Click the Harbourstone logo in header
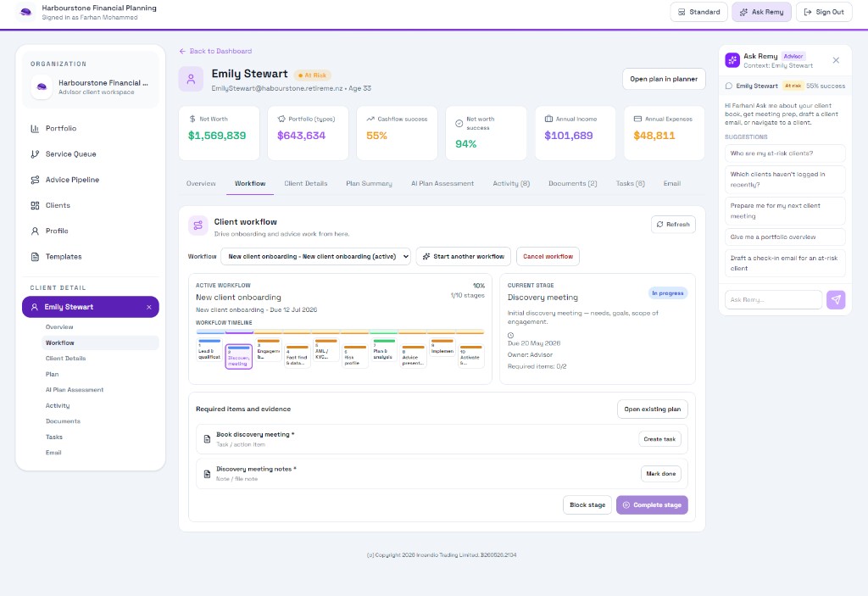 point(25,12)
